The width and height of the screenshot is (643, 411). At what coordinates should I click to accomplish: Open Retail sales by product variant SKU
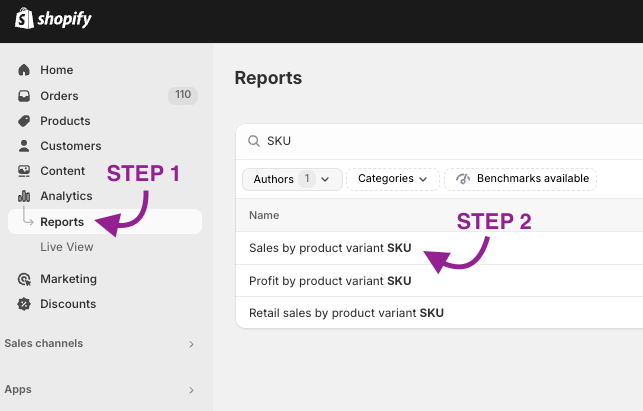click(x=347, y=313)
